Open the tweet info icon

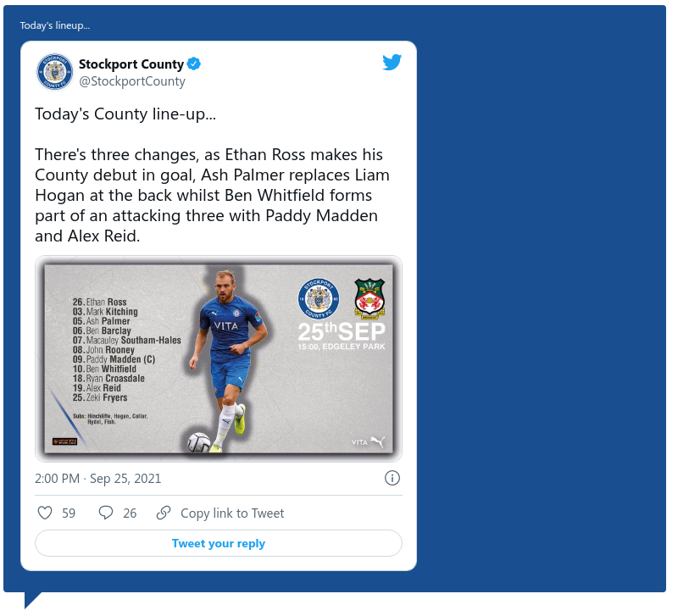(392, 478)
